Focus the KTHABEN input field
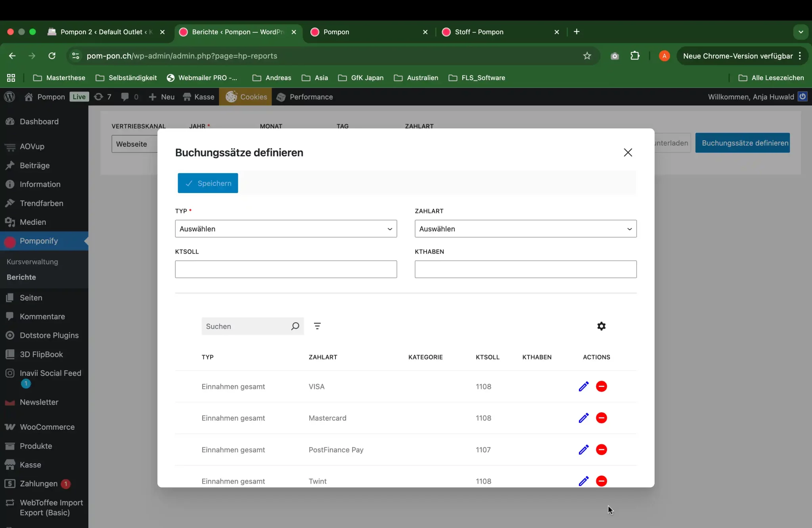 tap(525, 269)
